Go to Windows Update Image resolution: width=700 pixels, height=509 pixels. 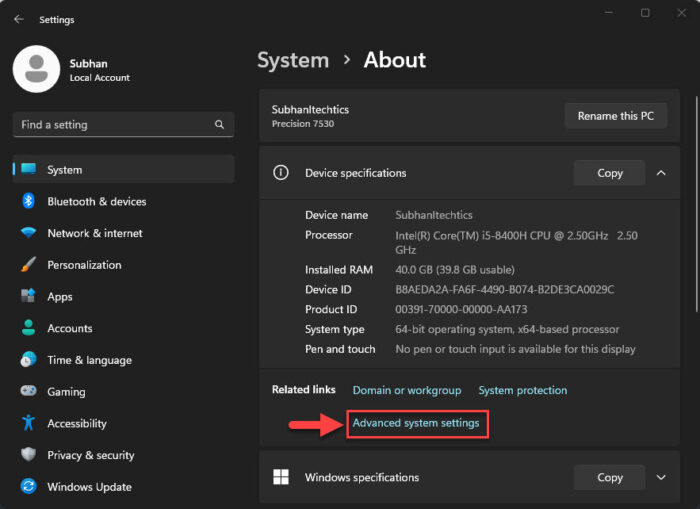(x=124, y=486)
